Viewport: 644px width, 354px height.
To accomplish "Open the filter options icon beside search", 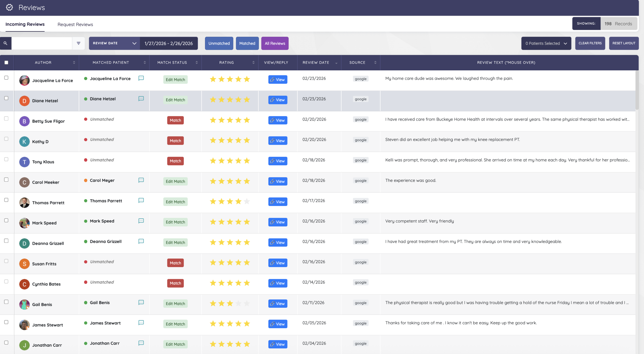I will coord(78,43).
